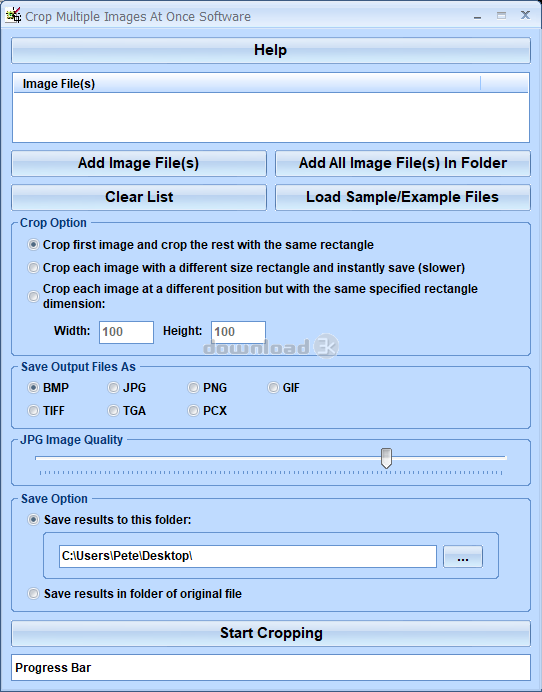The image size is (542, 692).
Task: Click the Height input field
Action: [x=238, y=332]
